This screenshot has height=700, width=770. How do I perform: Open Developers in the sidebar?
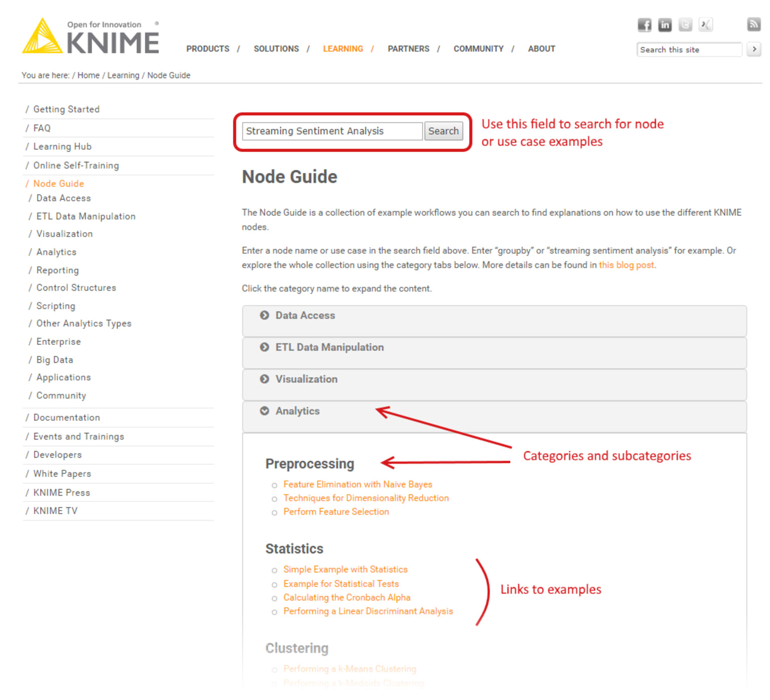[x=57, y=455]
